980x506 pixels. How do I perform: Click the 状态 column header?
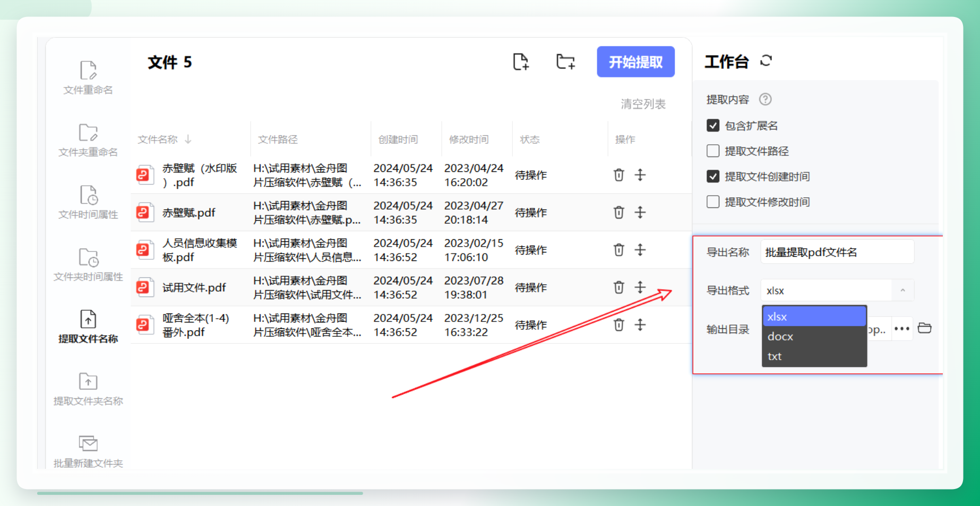(529, 139)
